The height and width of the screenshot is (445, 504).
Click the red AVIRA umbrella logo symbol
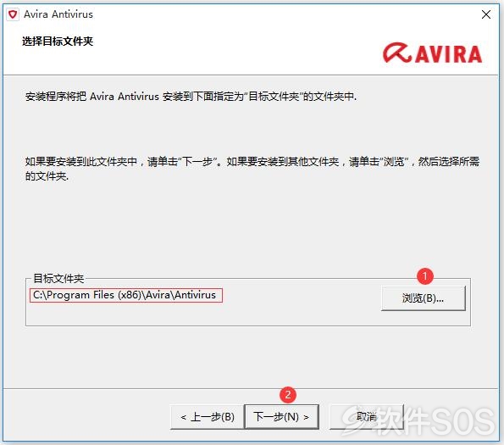(x=397, y=53)
